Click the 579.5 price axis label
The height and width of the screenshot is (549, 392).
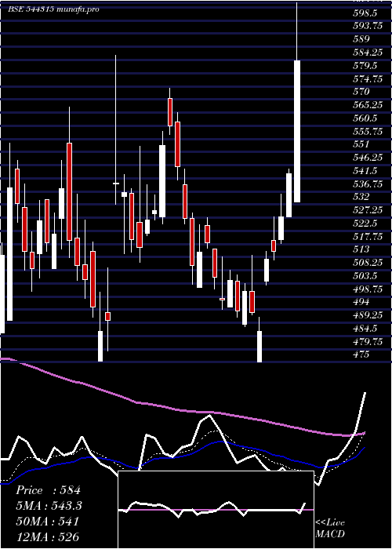pyautogui.click(x=365, y=66)
